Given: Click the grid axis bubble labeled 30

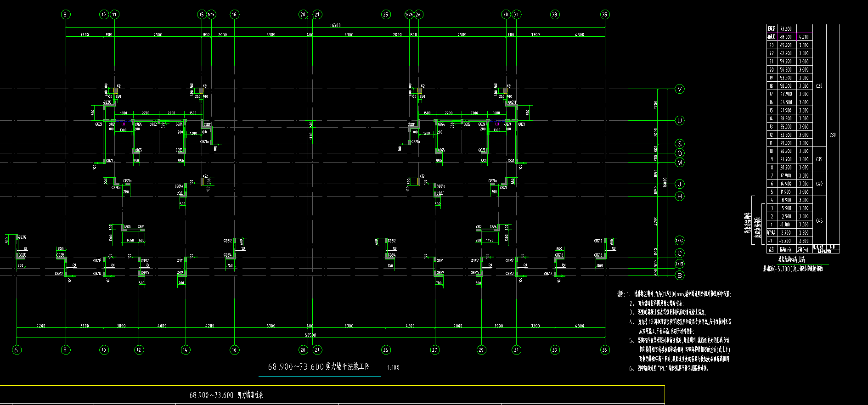Looking at the screenshot, I should click(506, 14).
